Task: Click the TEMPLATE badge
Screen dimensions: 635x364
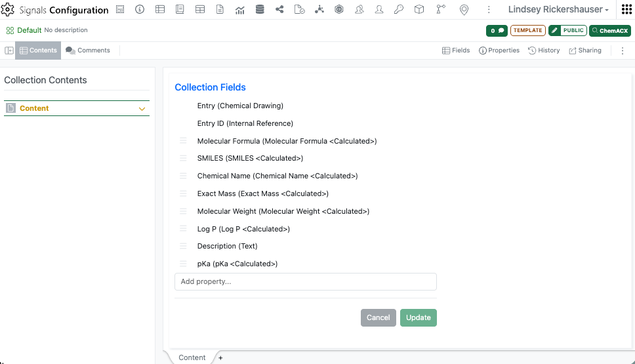Action: coord(527,30)
